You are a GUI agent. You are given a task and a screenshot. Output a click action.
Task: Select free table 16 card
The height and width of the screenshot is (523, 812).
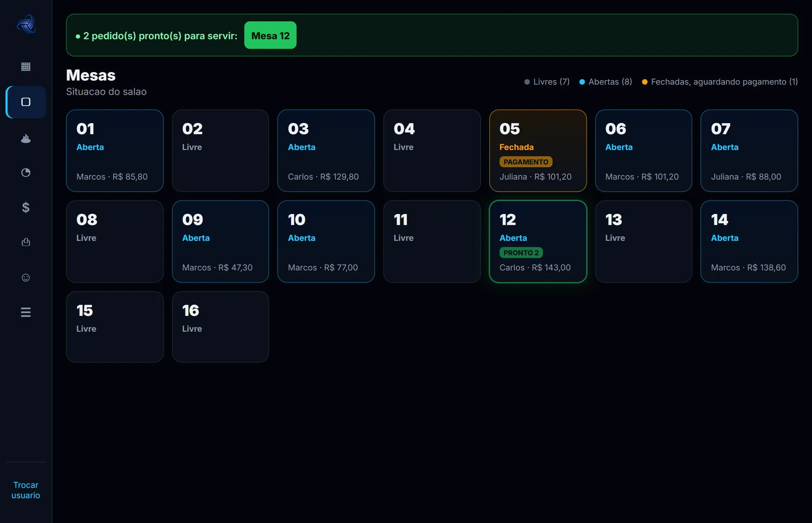coord(220,327)
